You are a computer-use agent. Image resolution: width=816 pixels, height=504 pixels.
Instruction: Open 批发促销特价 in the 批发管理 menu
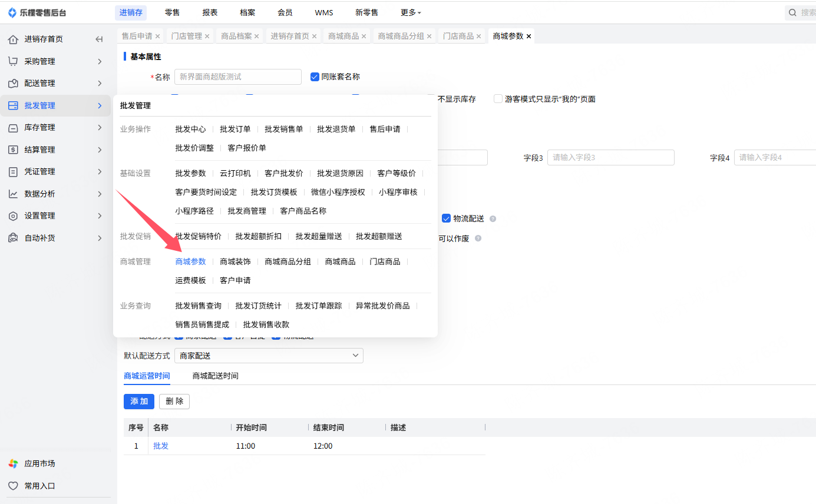pyautogui.click(x=198, y=236)
